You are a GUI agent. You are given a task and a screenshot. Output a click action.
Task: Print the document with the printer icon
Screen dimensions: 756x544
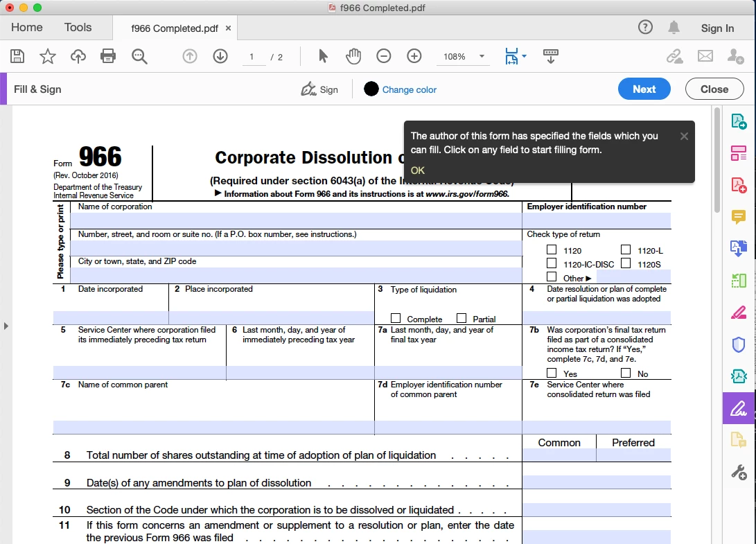[x=108, y=56]
